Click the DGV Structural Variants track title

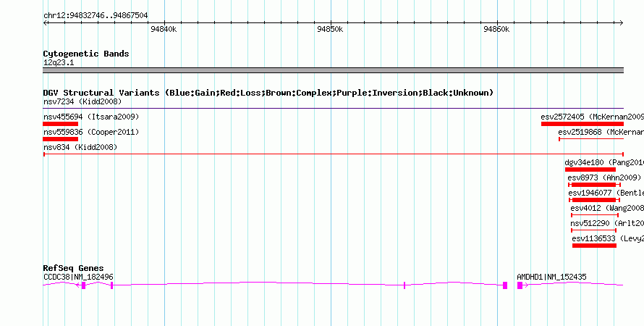point(268,93)
